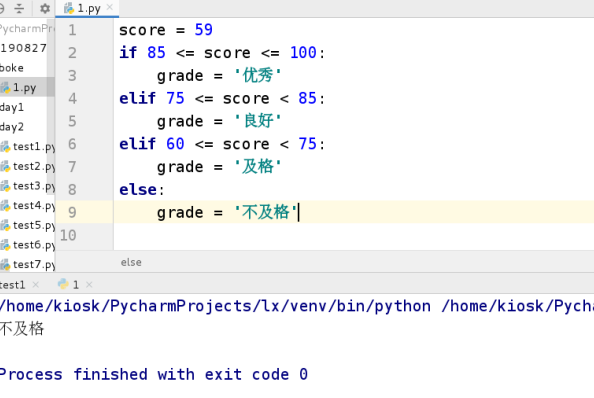This screenshot has width=594, height=398.
Task: Click the 190827 item in project tree
Action: [23, 48]
